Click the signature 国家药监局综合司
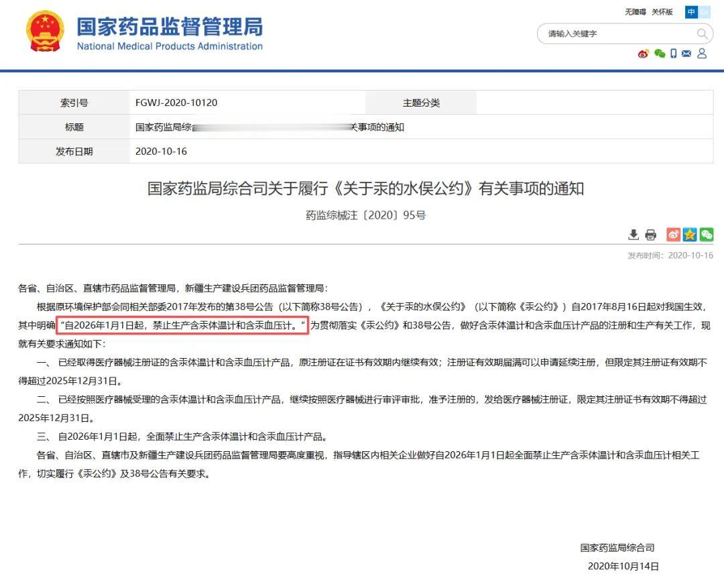Viewport: 724px width, 588px height. [x=617, y=548]
